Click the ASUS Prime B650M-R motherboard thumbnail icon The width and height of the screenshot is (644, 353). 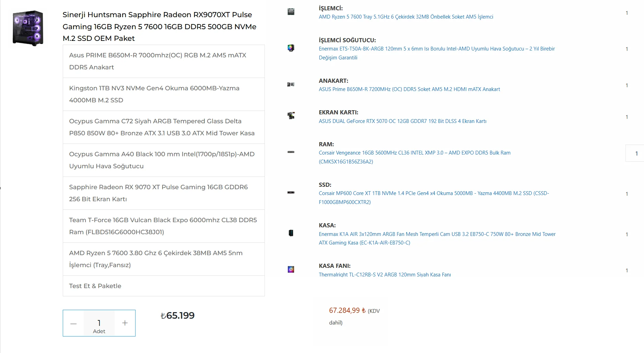(x=291, y=84)
